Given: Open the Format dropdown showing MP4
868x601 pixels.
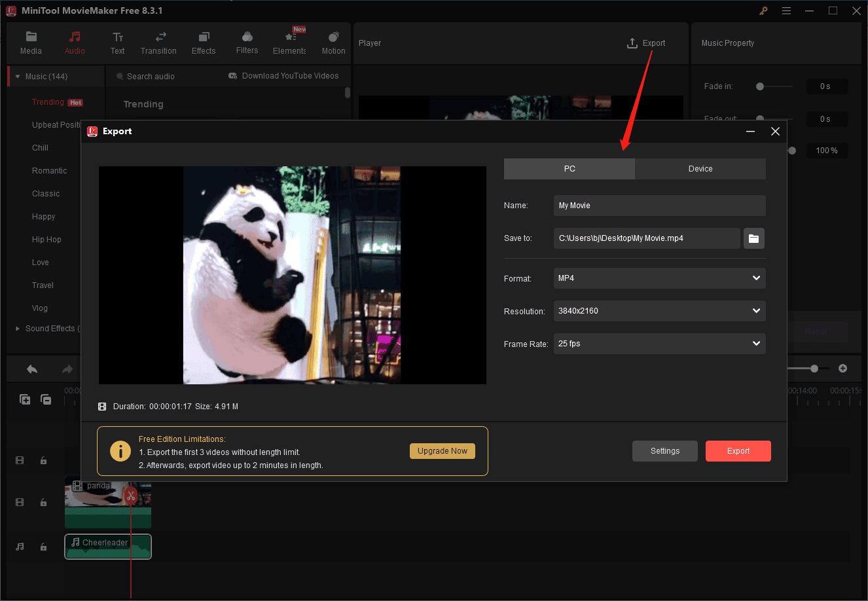Looking at the screenshot, I should (659, 278).
